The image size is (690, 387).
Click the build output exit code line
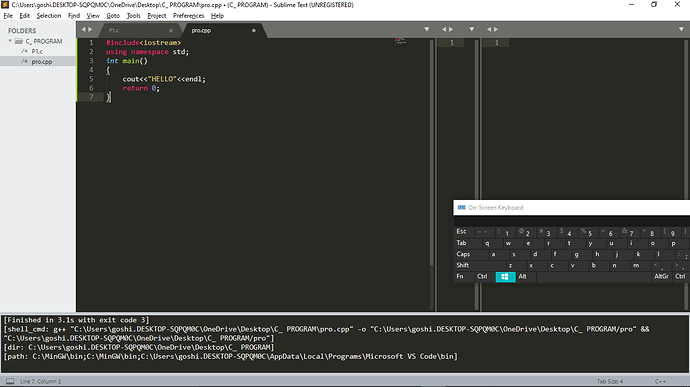[77, 320]
